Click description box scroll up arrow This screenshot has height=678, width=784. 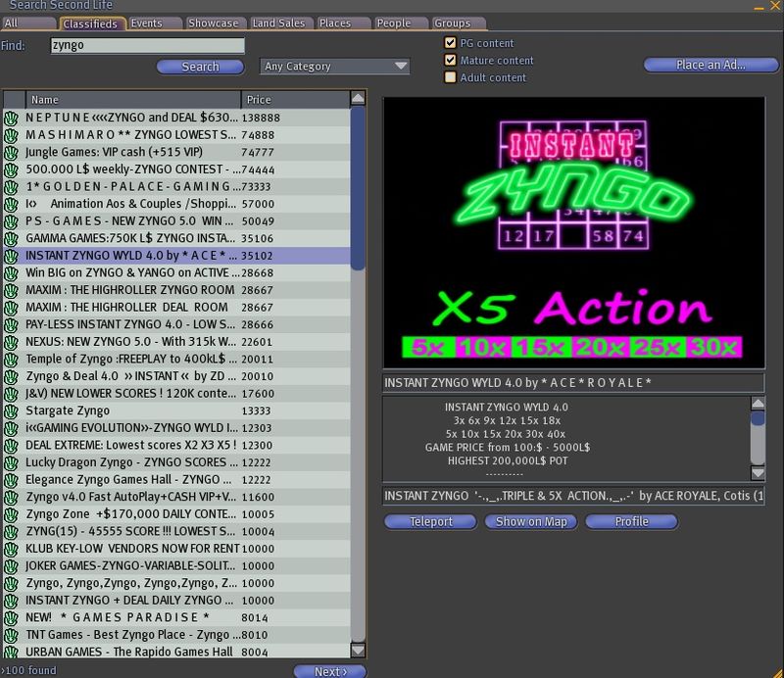tap(758, 403)
